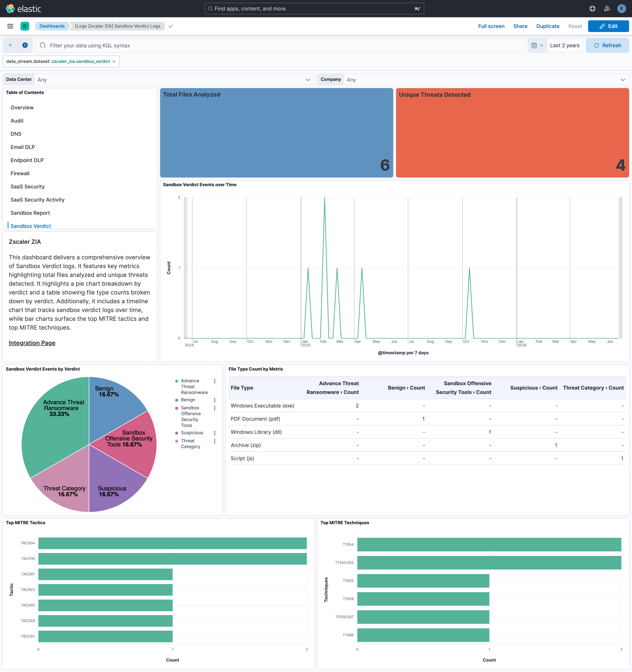Open SaaS Security in Table of Contents
The image size is (632, 672).
pyautogui.click(x=27, y=187)
